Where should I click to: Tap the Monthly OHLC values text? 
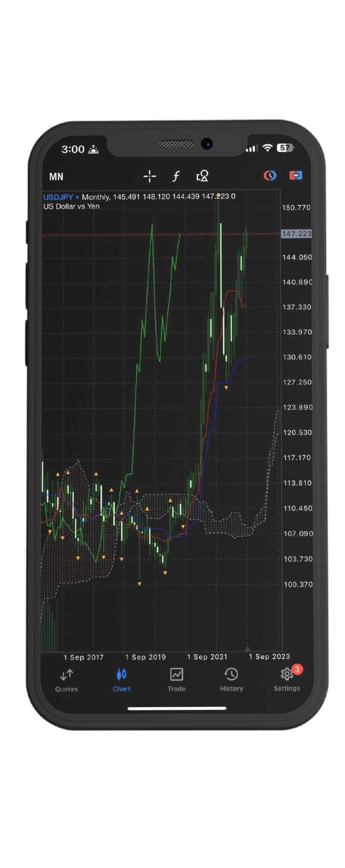pyautogui.click(x=159, y=197)
